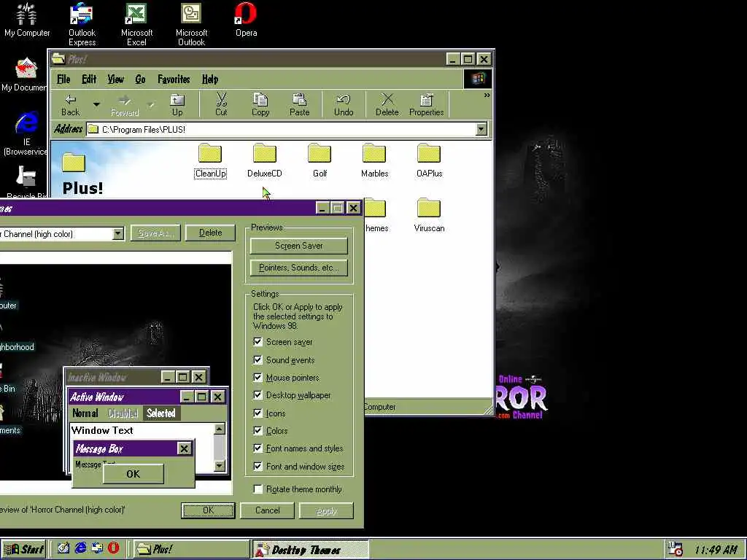Click the Start button
The height and width of the screenshot is (560, 747).
(x=23, y=549)
